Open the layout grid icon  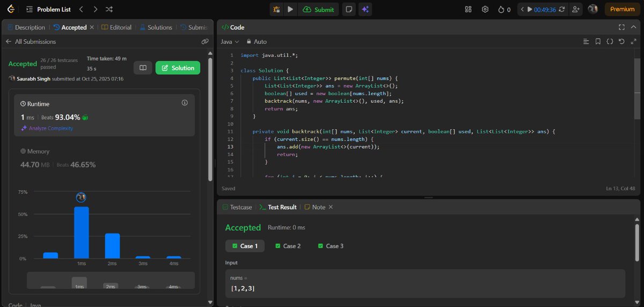click(468, 10)
